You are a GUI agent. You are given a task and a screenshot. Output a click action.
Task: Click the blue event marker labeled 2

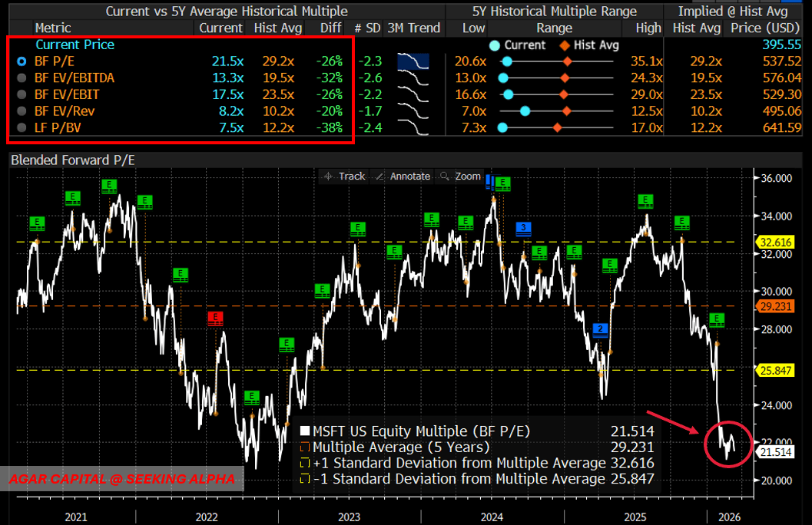click(x=601, y=329)
